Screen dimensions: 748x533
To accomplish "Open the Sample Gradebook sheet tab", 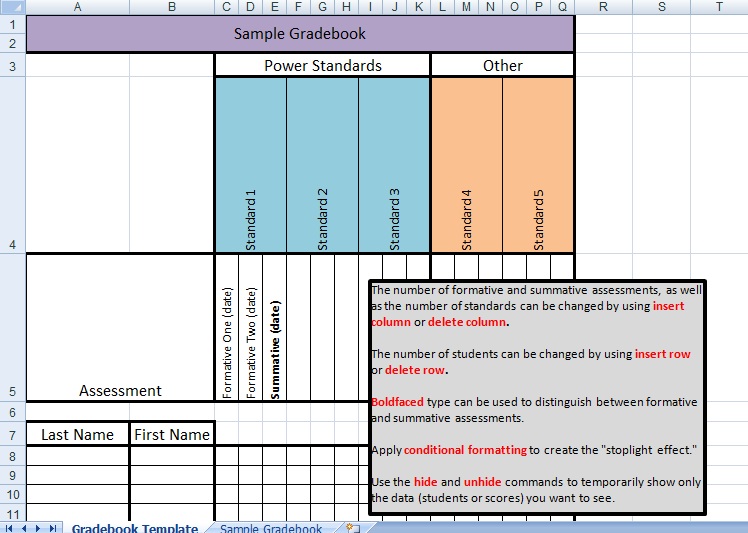I will (271, 528).
